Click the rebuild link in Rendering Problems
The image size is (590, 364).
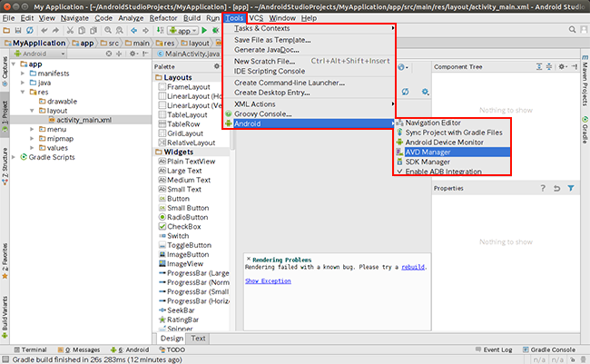413,267
